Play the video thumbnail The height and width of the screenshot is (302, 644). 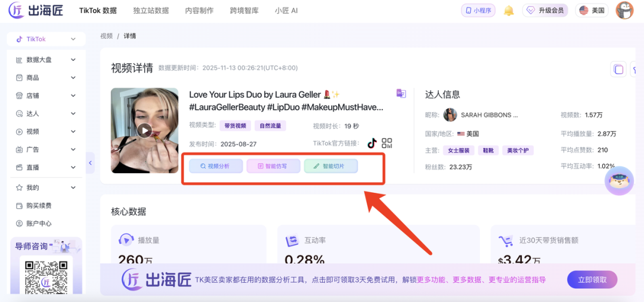[x=144, y=131]
